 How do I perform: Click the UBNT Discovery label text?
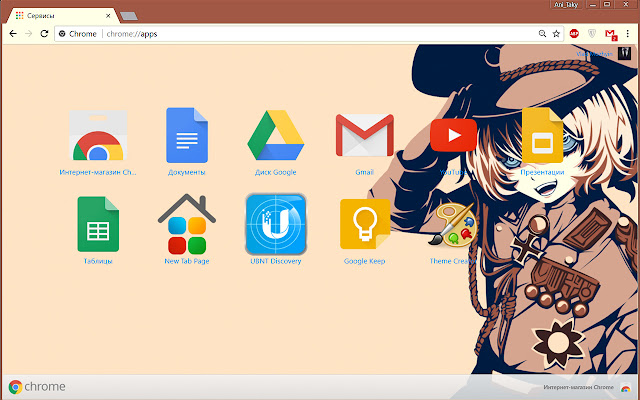click(x=276, y=261)
